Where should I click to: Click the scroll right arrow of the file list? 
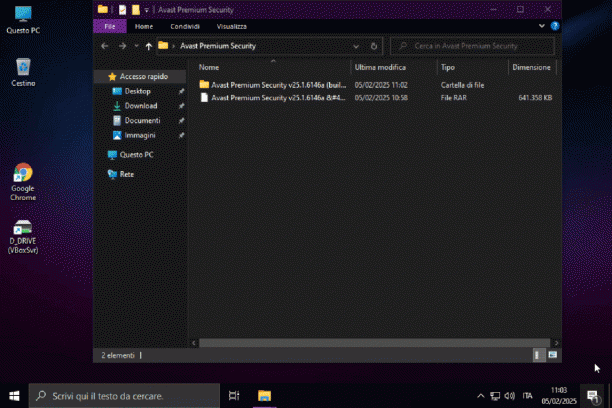pyautogui.click(x=556, y=343)
